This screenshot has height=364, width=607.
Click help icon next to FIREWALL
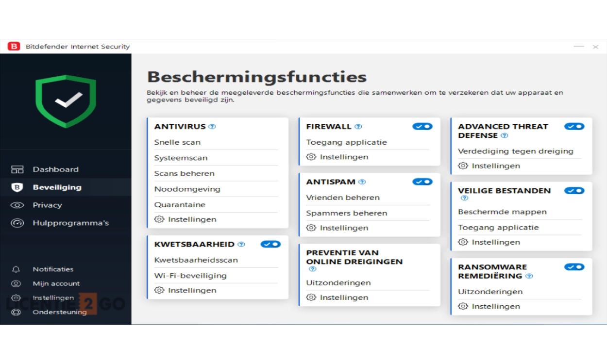point(358,127)
